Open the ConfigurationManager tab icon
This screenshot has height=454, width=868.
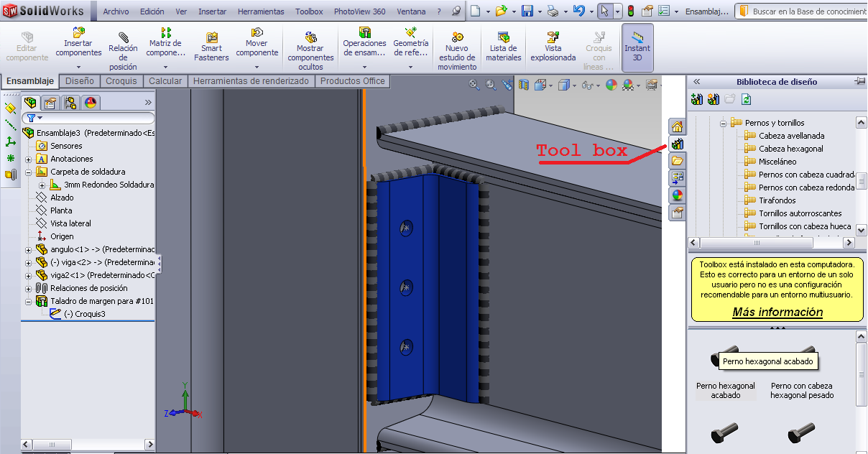coord(70,103)
